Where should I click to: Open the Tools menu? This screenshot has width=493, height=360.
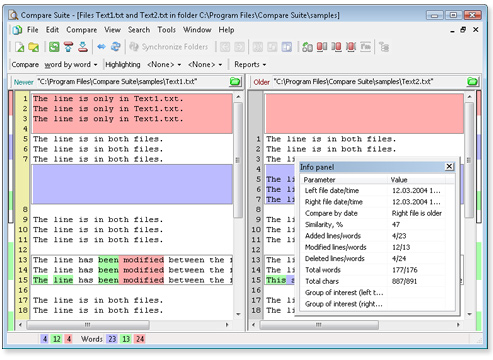(x=166, y=30)
